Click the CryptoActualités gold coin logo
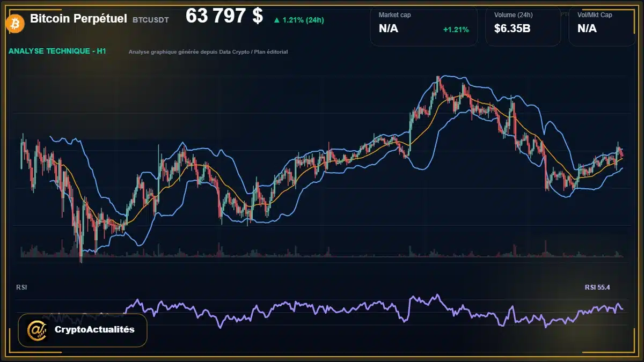 [x=37, y=330]
